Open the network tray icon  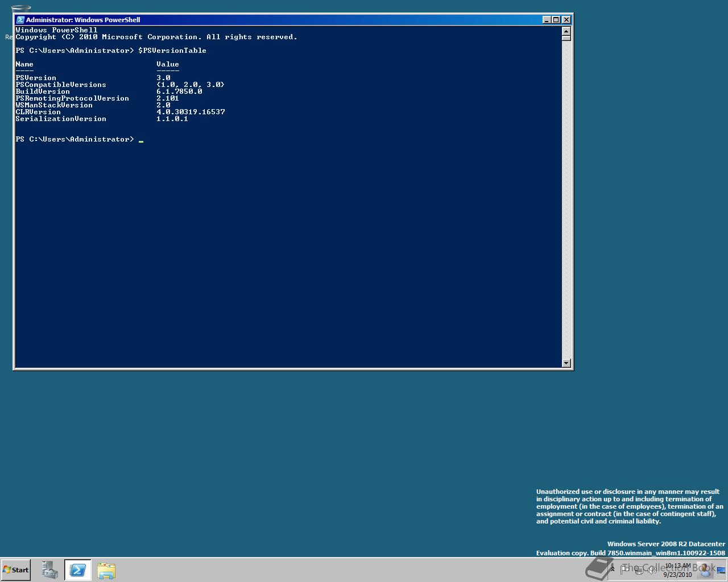click(x=639, y=569)
